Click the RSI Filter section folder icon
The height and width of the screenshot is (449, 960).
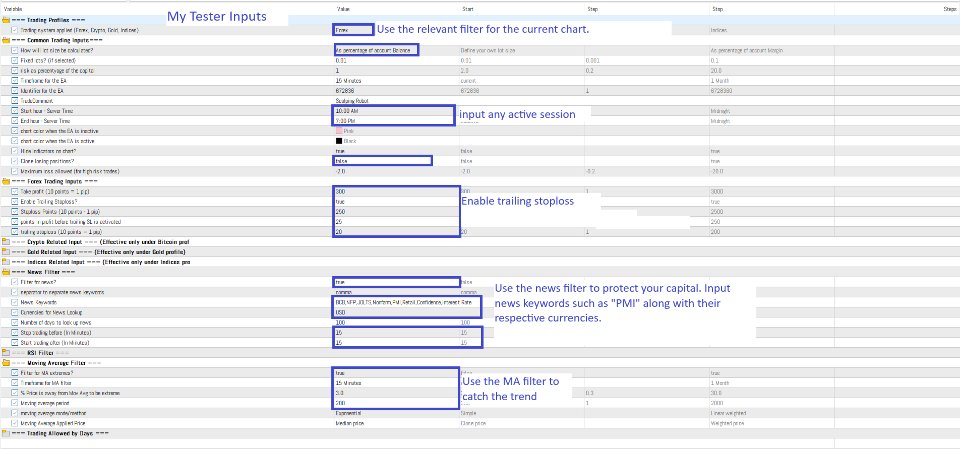(5, 352)
